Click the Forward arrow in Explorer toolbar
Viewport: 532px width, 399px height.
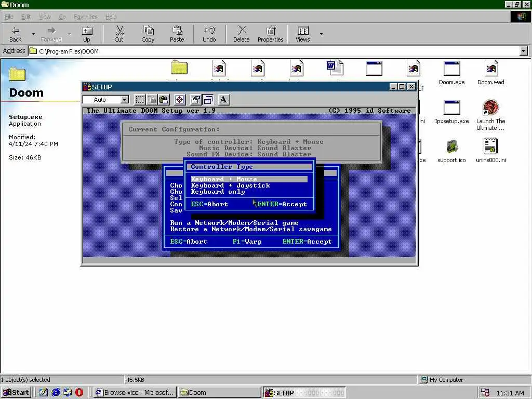[x=51, y=34]
